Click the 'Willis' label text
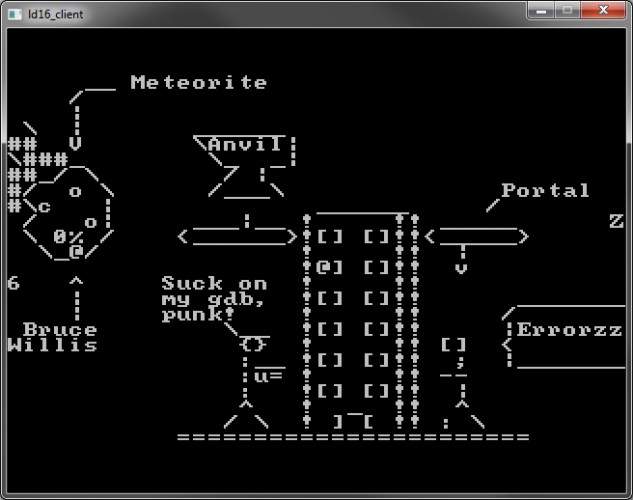This screenshot has height=500, width=633. (52, 345)
